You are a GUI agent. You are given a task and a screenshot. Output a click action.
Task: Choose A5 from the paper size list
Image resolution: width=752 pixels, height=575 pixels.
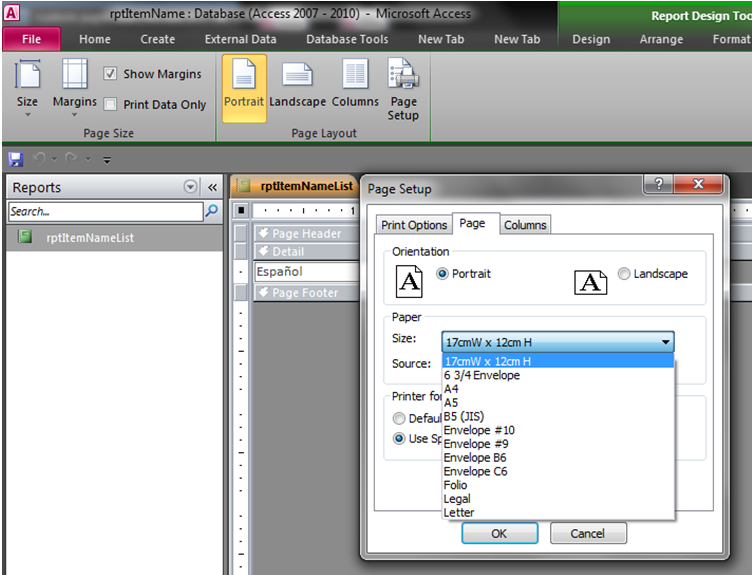click(558, 402)
